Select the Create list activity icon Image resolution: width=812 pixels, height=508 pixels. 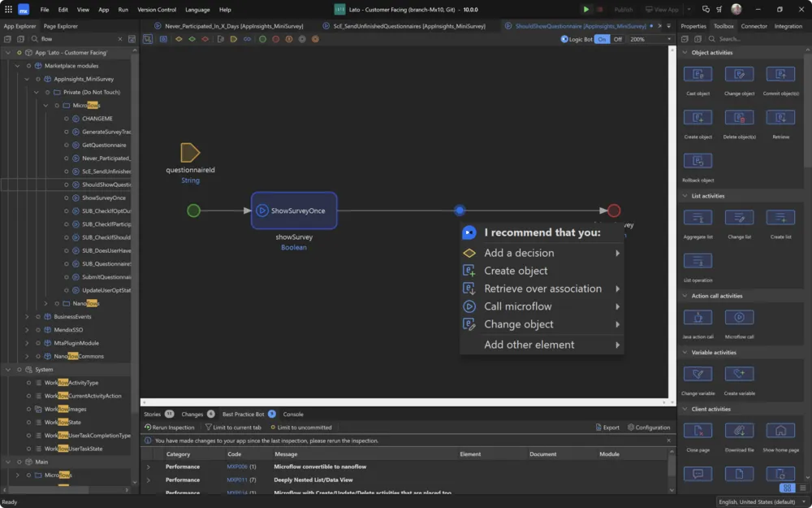click(x=780, y=218)
